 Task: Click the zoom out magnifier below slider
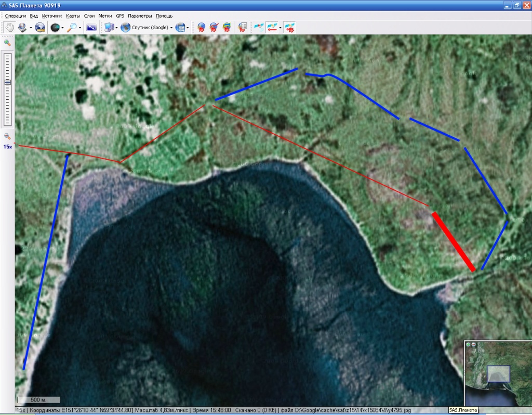pos(7,136)
